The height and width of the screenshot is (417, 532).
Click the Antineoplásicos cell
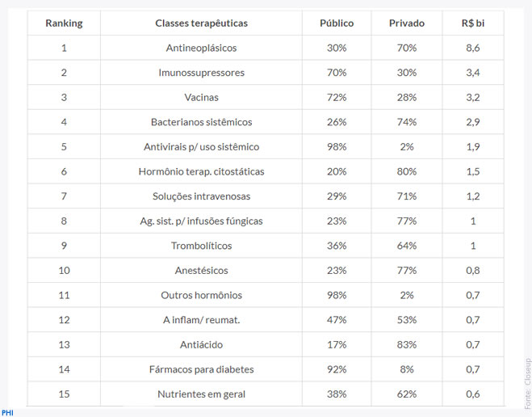coord(201,48)
